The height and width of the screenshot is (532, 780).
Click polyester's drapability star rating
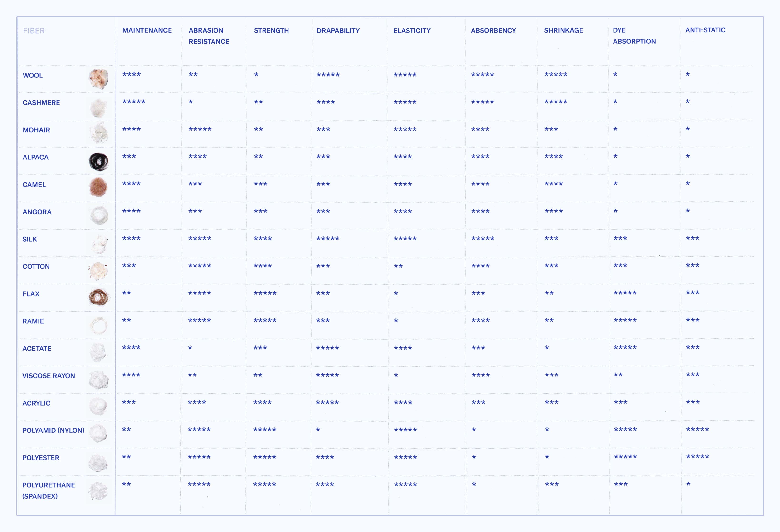tap(325, 457)
